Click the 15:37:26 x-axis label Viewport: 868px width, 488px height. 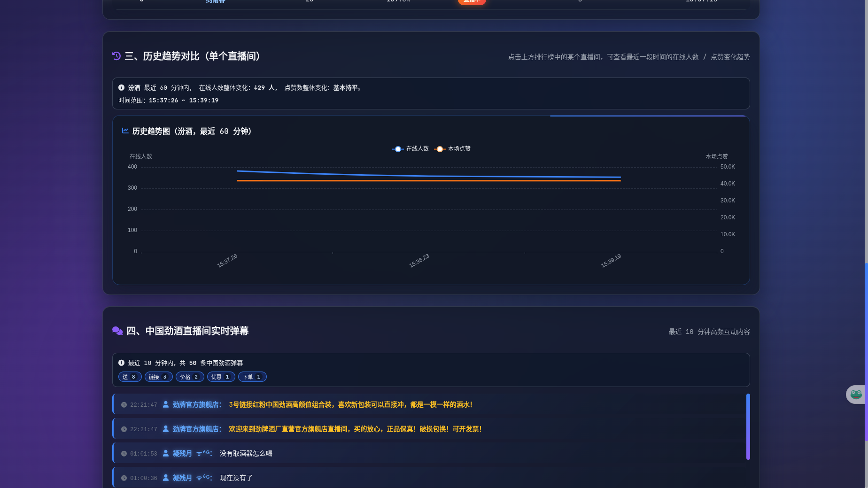click(227, 261)
